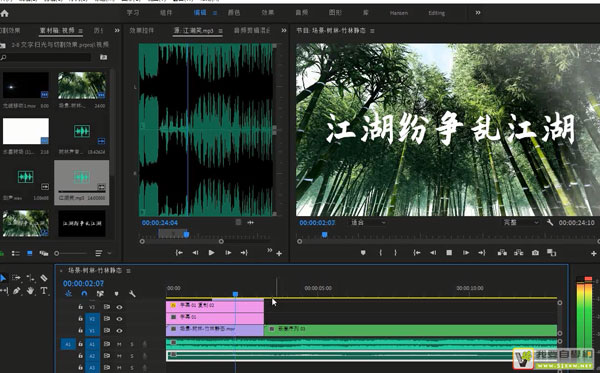Open Program Monitor settings wrench
This screenshot has height=373, width=600.
coord(550,222)
